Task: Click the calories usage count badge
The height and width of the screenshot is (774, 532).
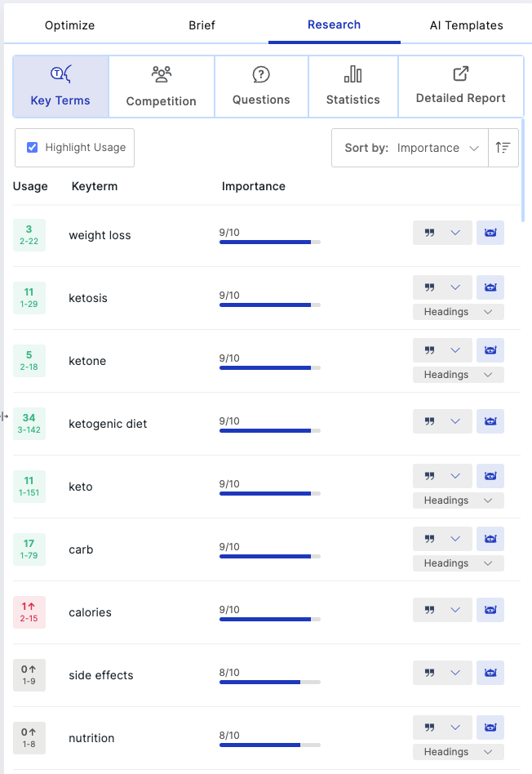Action: pos(29,612)
